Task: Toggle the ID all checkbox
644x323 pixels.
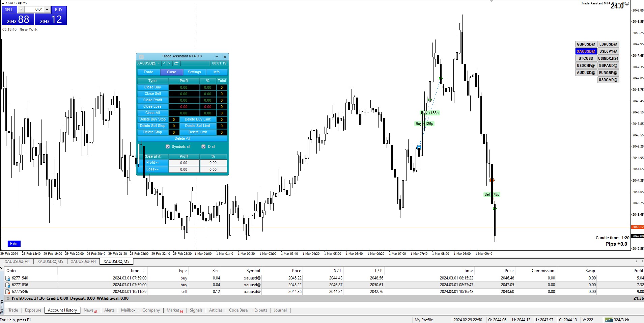Action: 203,147
